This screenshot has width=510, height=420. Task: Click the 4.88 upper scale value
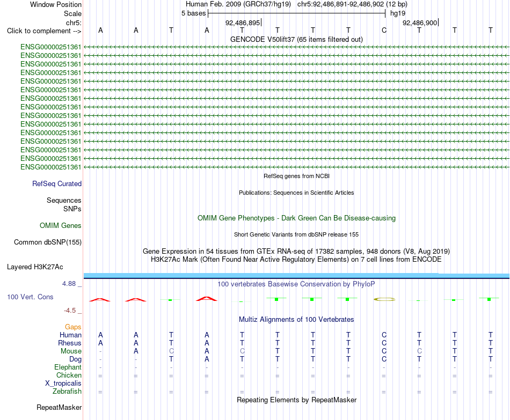pyautogui.click(x=69, y=283)
